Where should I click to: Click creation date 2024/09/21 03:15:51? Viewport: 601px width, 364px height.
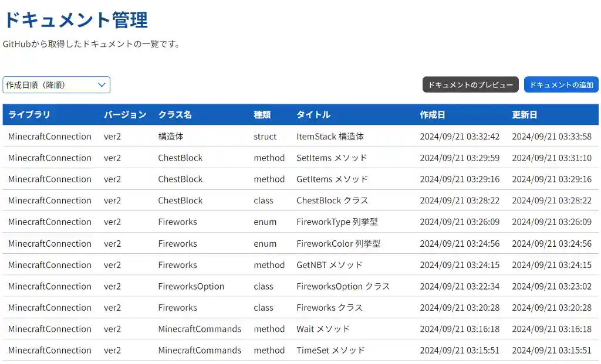[460, 350]
